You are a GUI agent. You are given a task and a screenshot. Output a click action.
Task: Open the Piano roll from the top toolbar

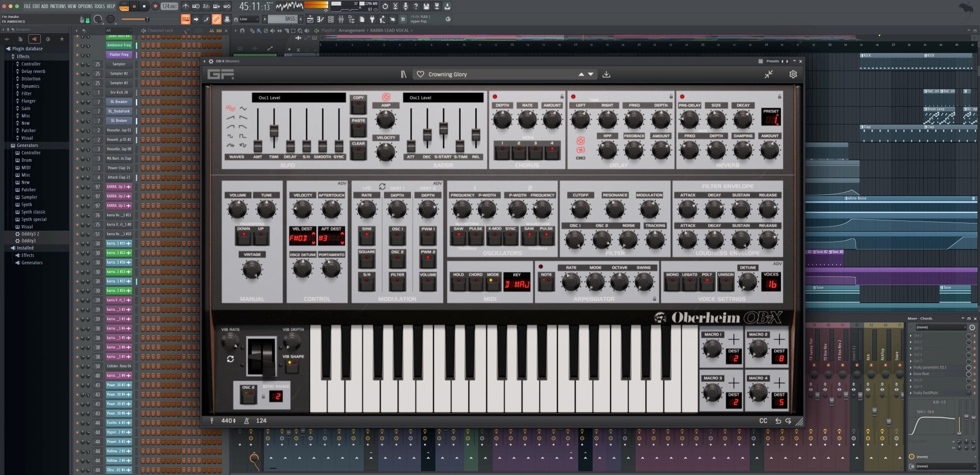tap(320, 19)
